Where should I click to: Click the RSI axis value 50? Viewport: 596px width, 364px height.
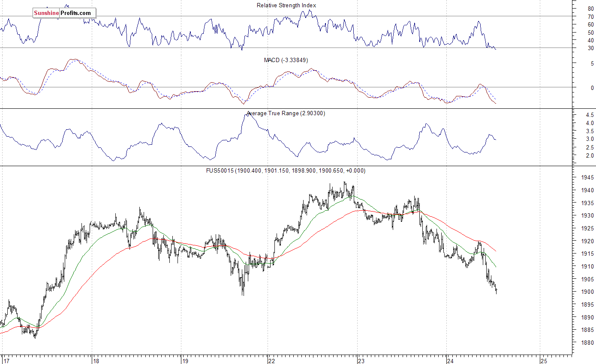click(590, 33)
